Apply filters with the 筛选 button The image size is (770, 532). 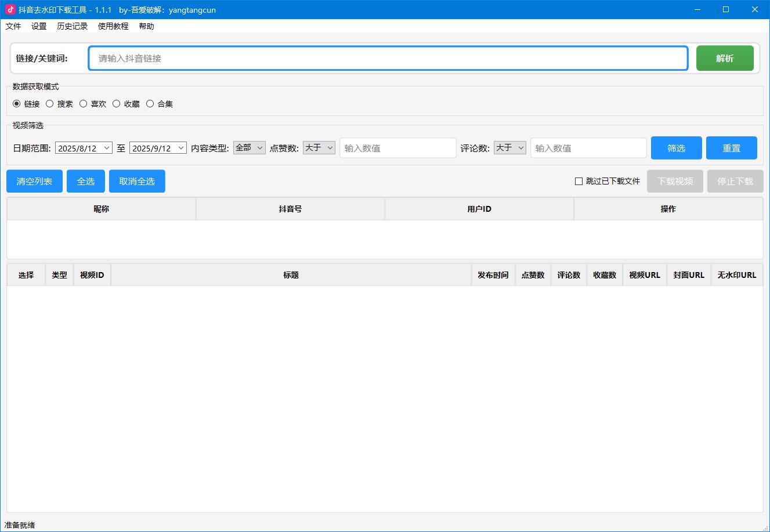coord(677,148)
